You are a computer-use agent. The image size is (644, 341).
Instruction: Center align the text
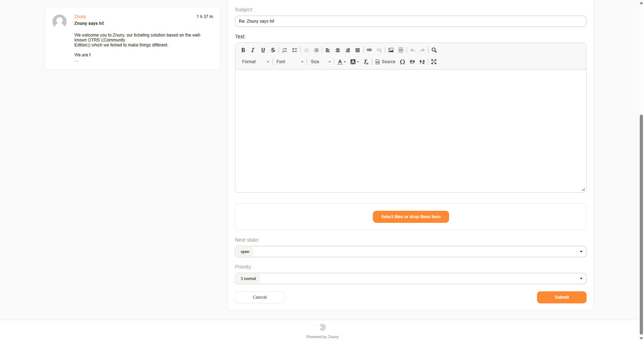point(338,50)
